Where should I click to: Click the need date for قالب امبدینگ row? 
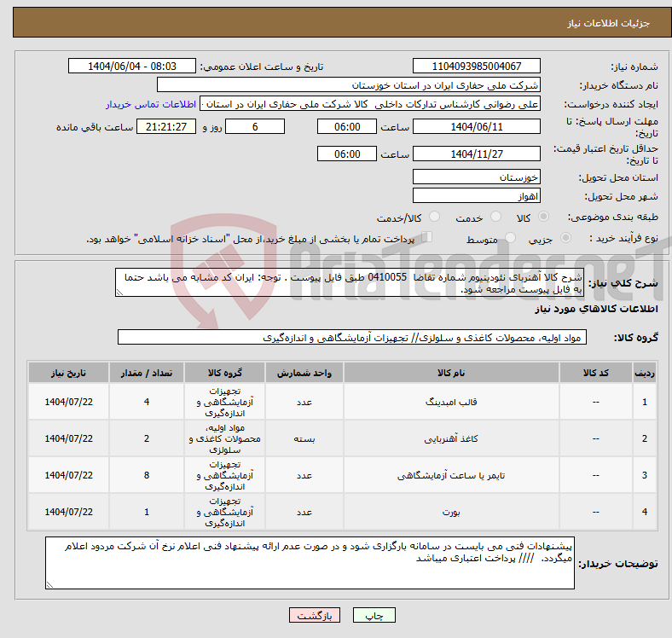[x=68, y=403]
